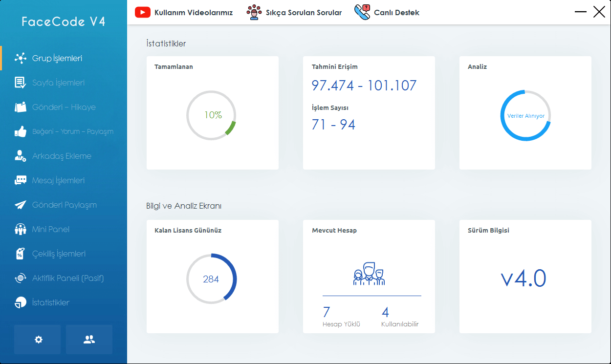Image resolution: width=611 pixels, height=364 pixels.
Task: Open Sıkça Sorulan Sorular link
Action: [304, 13]
